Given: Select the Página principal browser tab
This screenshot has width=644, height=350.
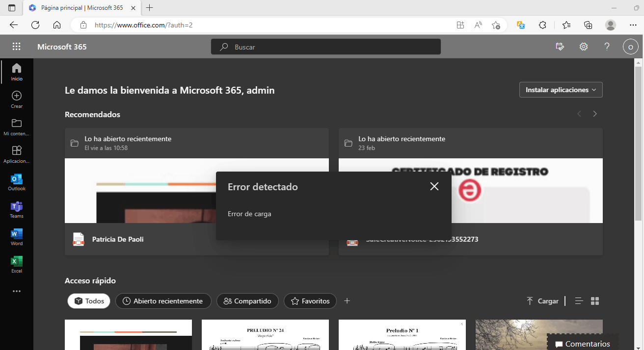Looking at the screenshot, I should pos(82,8).
